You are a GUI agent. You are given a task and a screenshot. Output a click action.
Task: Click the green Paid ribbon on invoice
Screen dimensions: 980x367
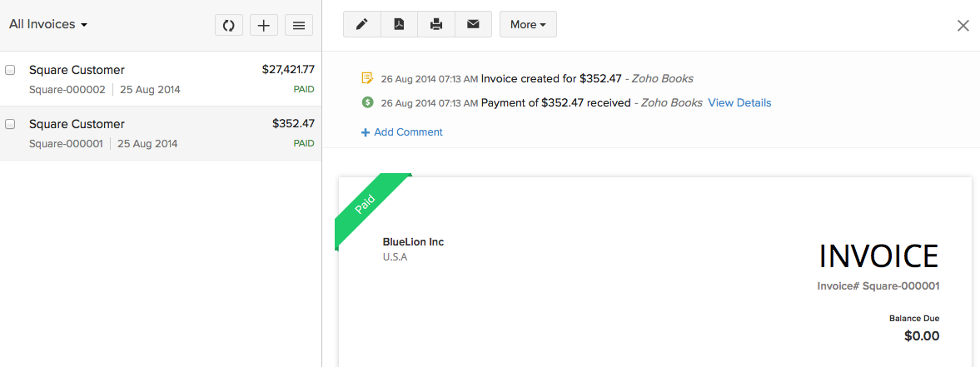366,204
